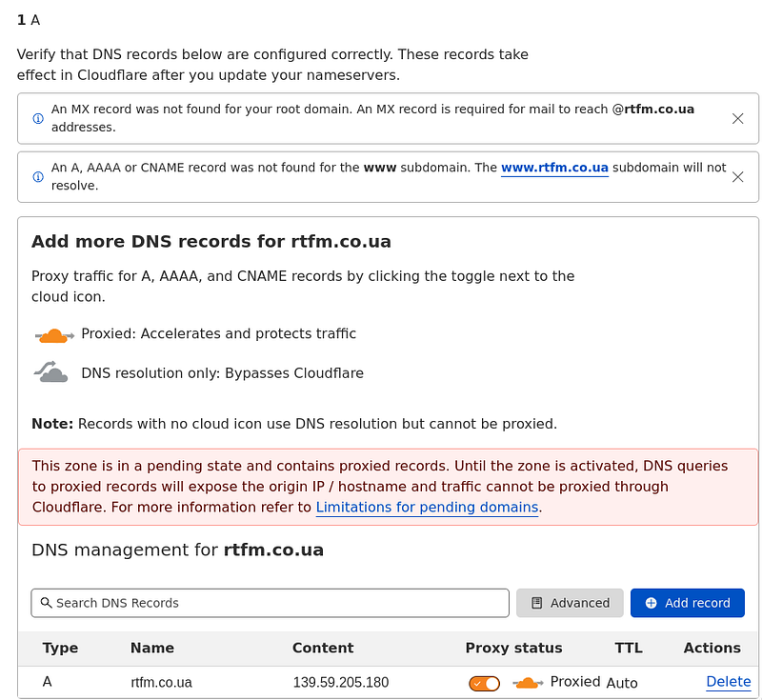Click the info icon in www subdomain notice
This screenshot has width=762, height=700.
pyautogui.click(x=38, y=177)
